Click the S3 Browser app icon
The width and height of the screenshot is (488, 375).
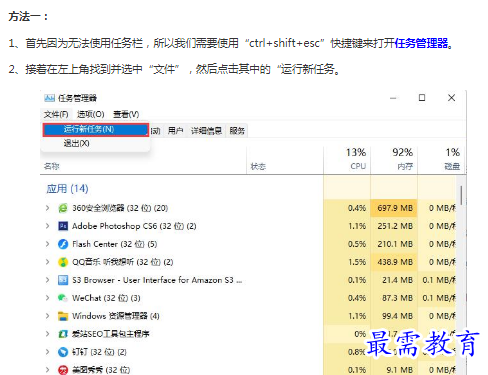click(x=63, y=280)
